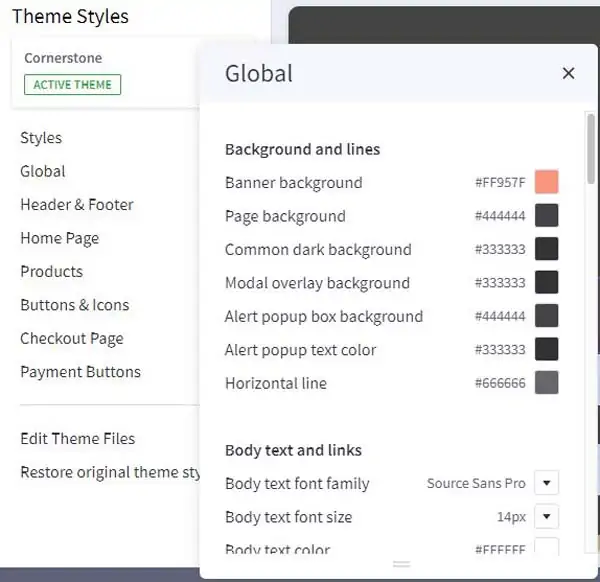Screen dimensions: 600x582
Task: Click Restore original theme styles
Action: point(110,472)
